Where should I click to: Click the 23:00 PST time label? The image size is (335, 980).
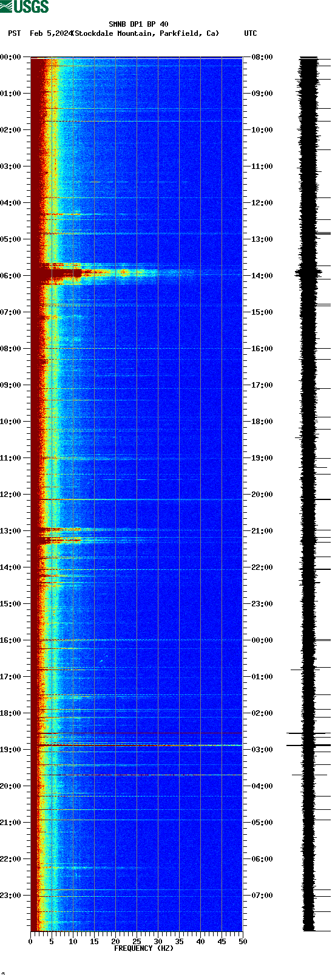11,896
